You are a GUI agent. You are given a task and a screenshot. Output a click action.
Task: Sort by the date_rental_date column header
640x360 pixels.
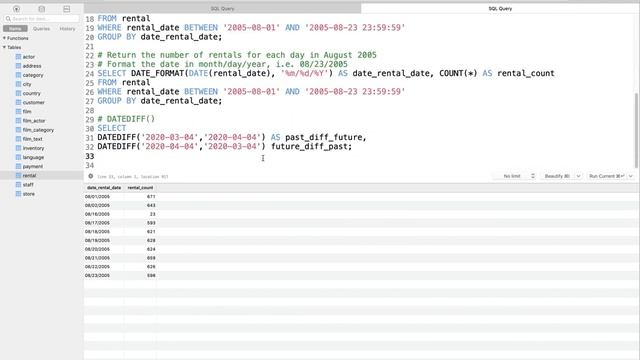tap(104, 188)
